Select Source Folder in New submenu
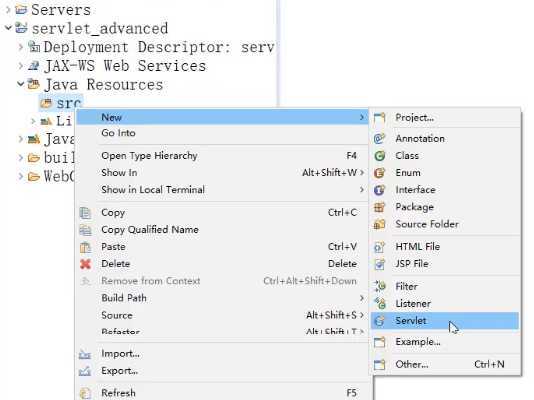This screenshot has height=400, width=534. click(445, 224)
